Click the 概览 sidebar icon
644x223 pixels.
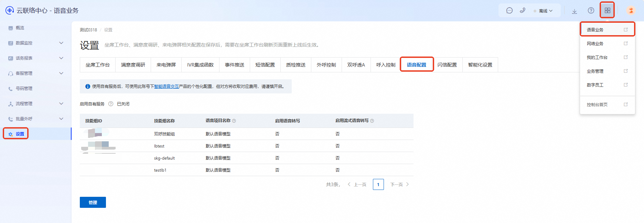[x=11, y=28]
